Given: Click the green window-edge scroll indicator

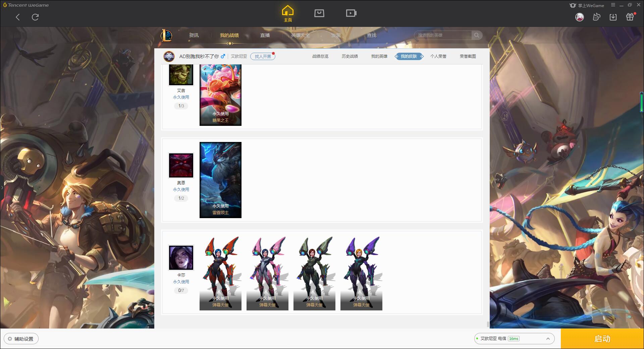Looking at the screenshot, I should 642,102.
